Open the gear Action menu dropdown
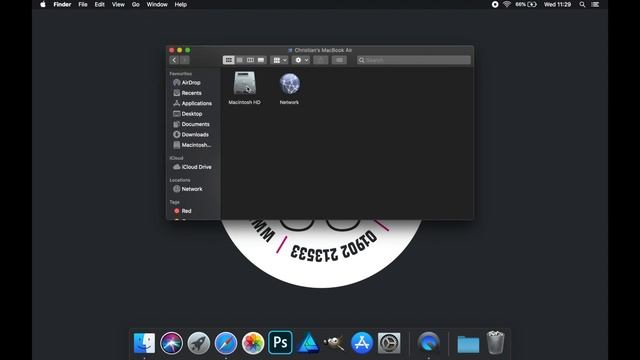 click(301, 60)
